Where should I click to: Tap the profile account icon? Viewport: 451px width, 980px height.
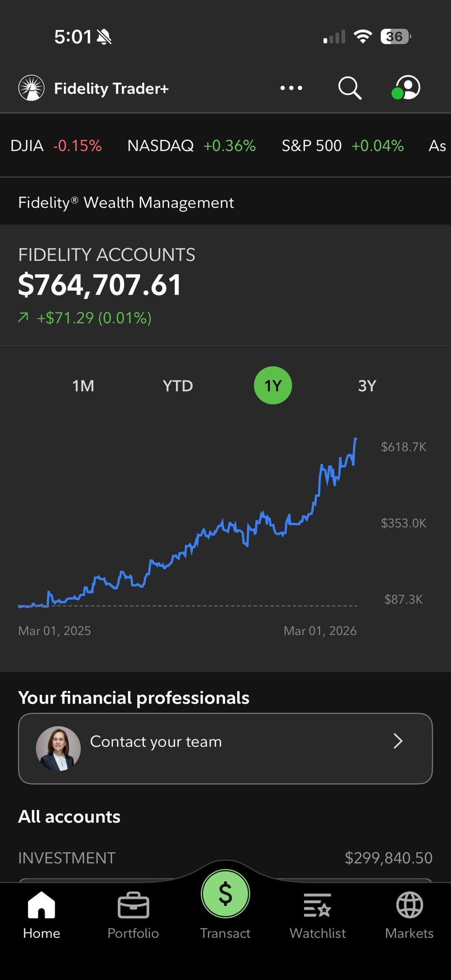point(407,88)
